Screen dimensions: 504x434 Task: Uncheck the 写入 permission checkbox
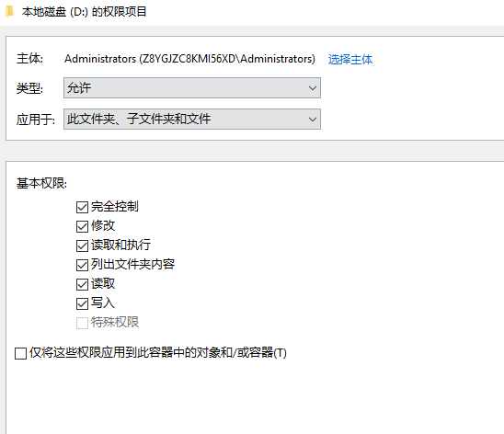82,303
